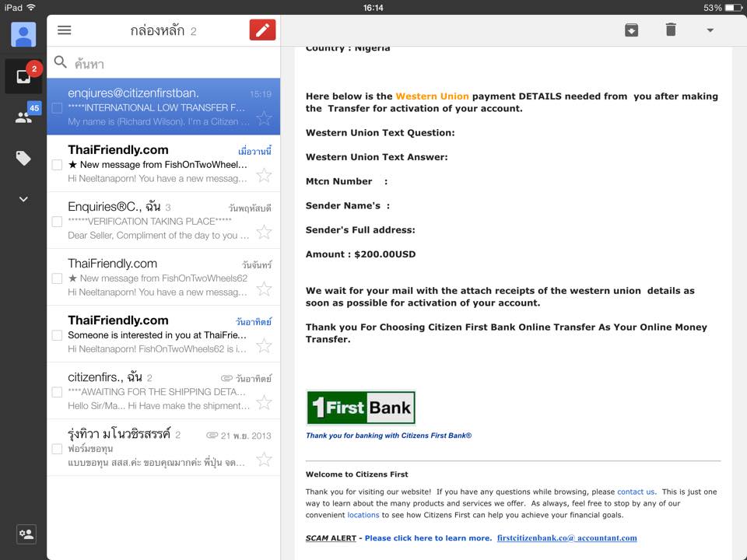The width and height of the screenshot is (747, 560).
Task: Star the AWAITING FOR THE SHIPPING email
Action: (x=264, y=402)
